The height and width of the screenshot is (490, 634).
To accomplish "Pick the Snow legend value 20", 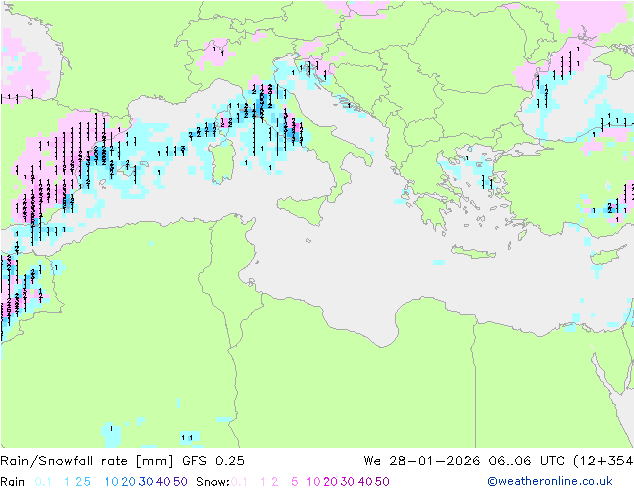I will [330, 482].
